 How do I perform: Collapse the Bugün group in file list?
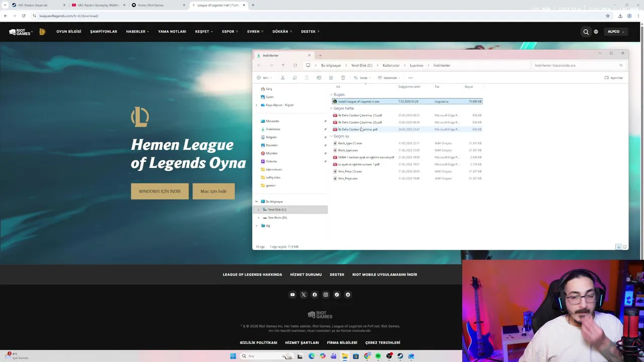[332, 95]
